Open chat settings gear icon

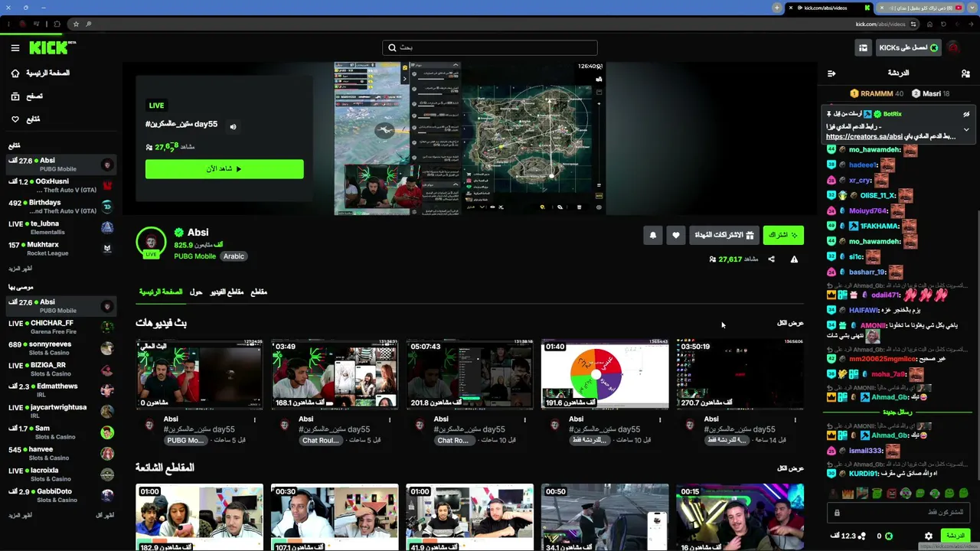(929, 536)
